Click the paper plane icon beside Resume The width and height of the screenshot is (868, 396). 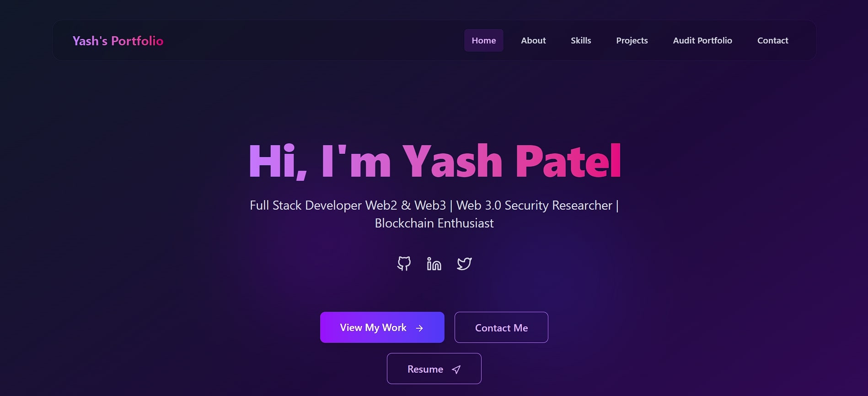click(x=456, y=369)
